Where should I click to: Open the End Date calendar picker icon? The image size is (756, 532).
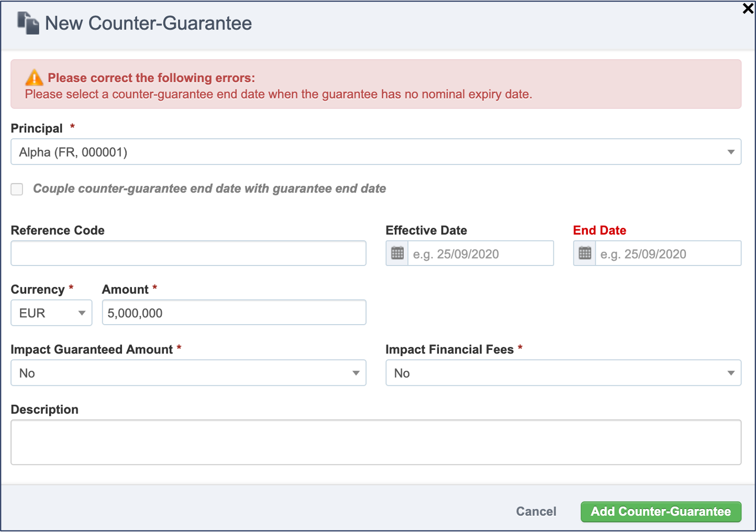point(585,253)
